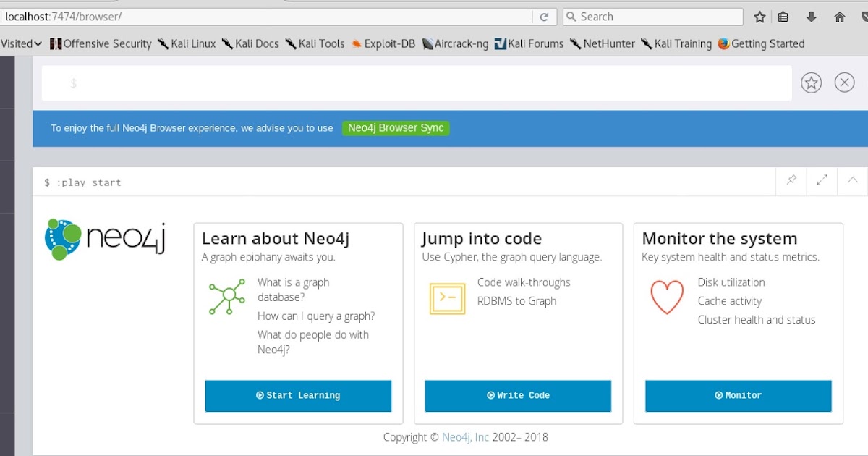Screen dimensions: 868x456
Task: Go to the Firefox home page icon
Action: [x=840, y=17]
